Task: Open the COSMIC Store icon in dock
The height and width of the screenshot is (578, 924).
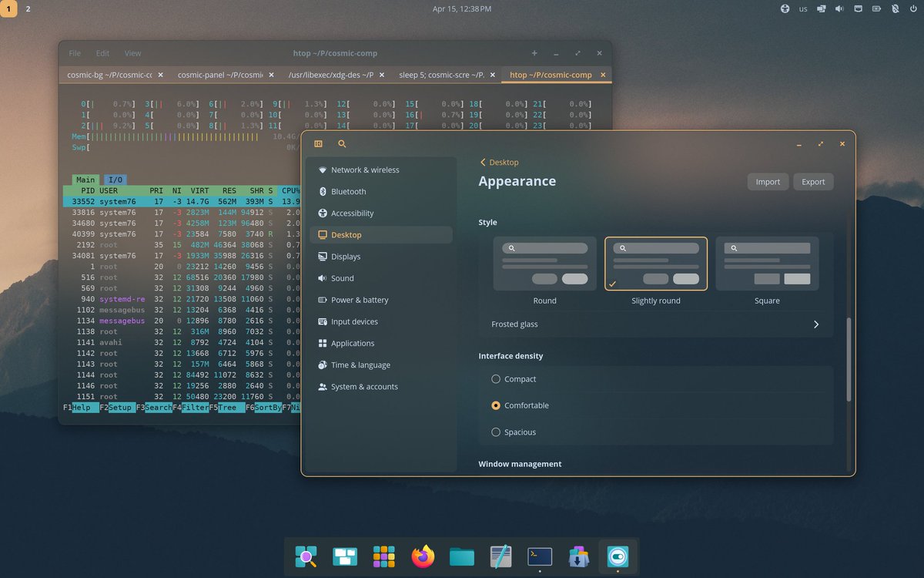Action: tap(578, 556)
